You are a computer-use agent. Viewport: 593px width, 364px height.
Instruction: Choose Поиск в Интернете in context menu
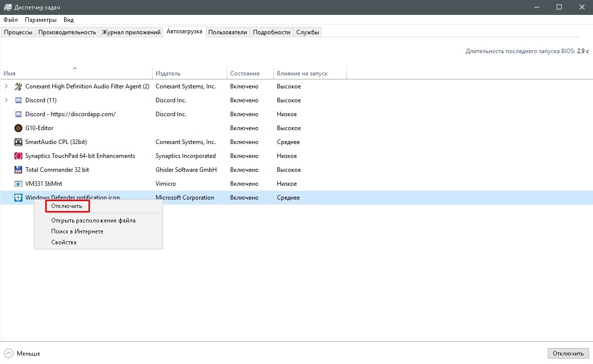[x=77, y=231]
